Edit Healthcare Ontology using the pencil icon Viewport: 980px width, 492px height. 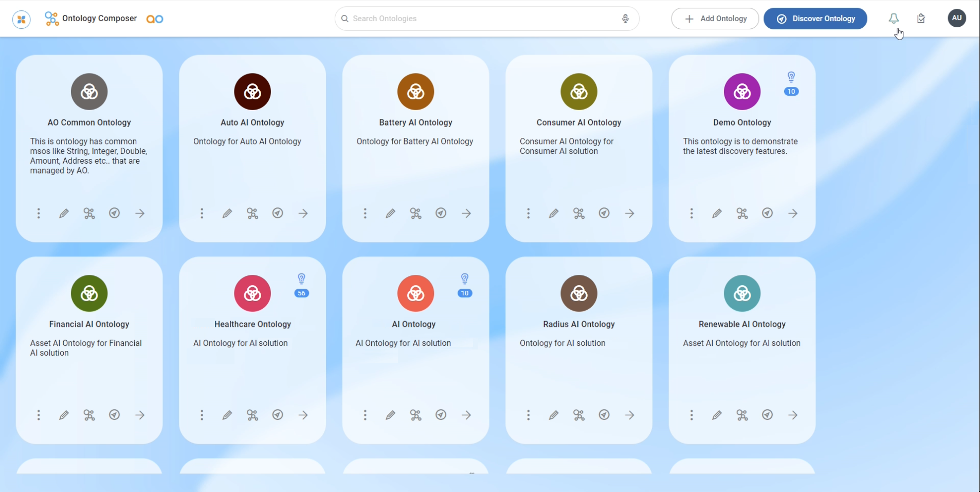pos(227,415)
